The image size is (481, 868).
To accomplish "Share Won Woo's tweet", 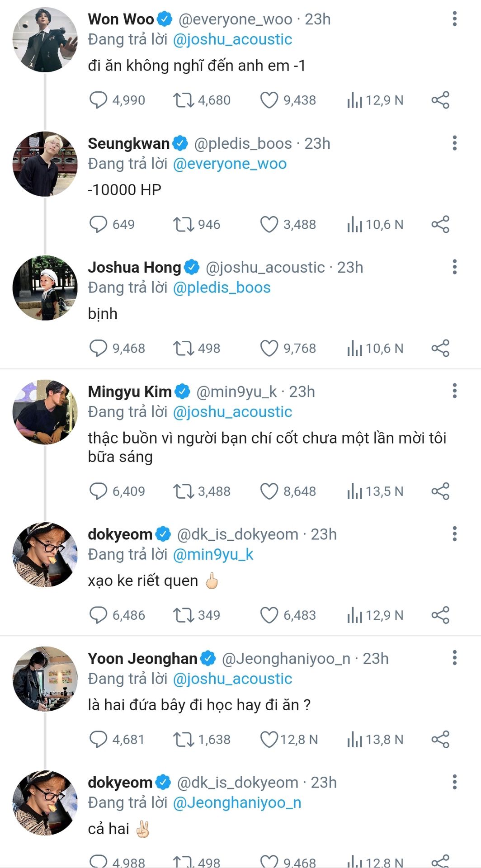I will coord(440,100).
